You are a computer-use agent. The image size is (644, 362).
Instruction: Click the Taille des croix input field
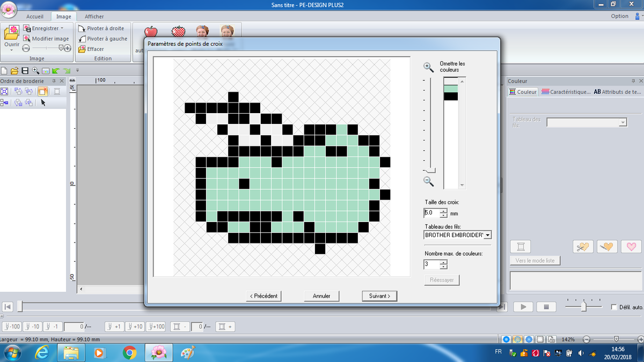click(x=431, y=213)
